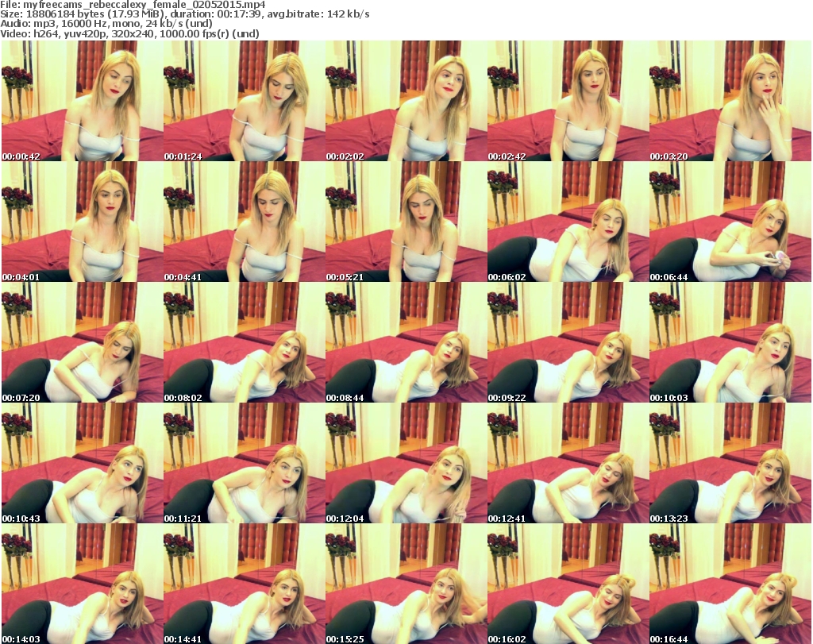Image resolution: width=813 pixels, height=644 pixels.
Task: Choose the thumbnail stamped 00:13:23
Action: click(730, 463)
